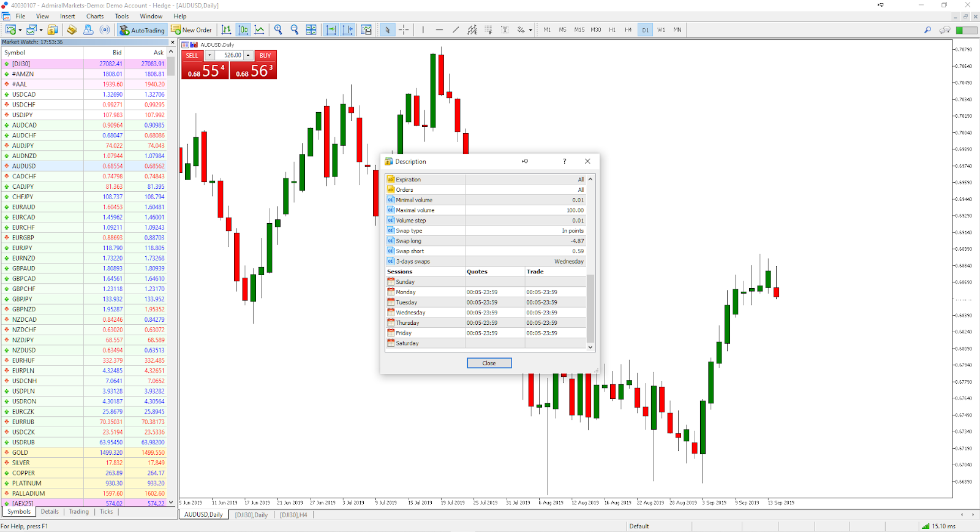Toggle the AutoTrading button
Viewport: 980px width, 532px height.
click(142, 29)
